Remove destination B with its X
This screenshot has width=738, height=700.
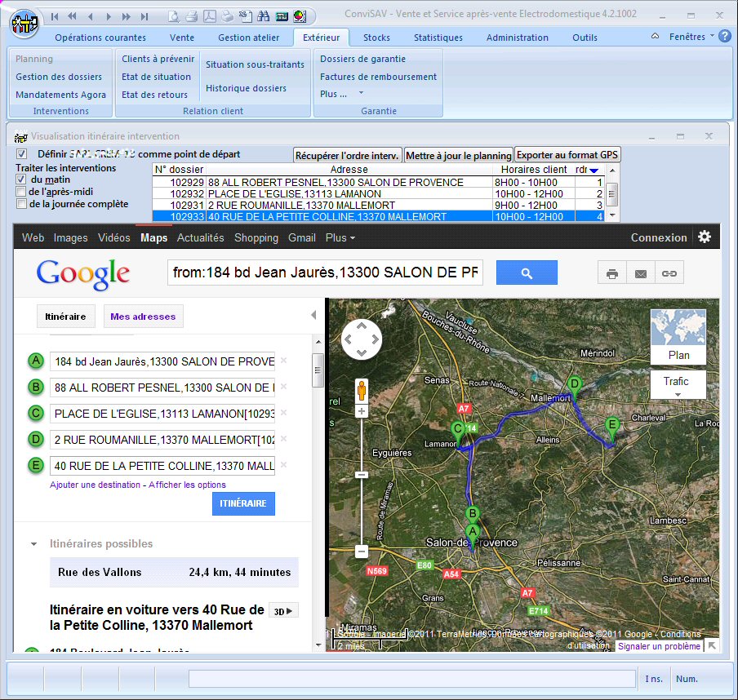[284, 386]
